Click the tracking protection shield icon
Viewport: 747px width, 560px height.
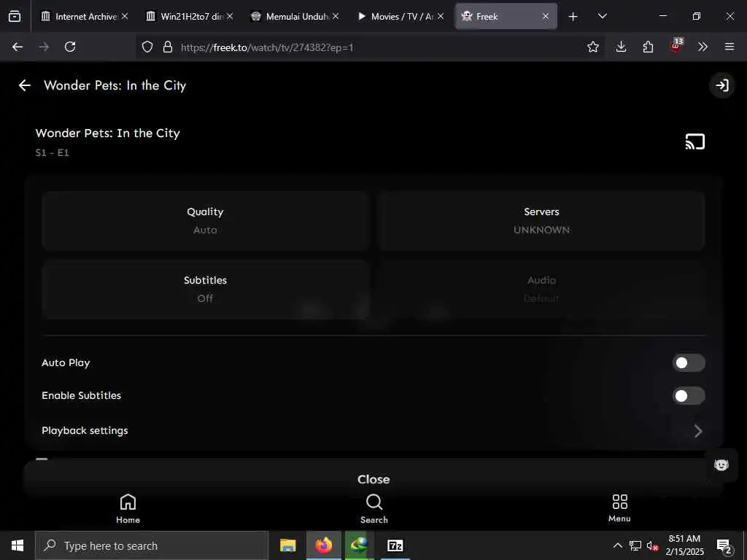[147, 47]
